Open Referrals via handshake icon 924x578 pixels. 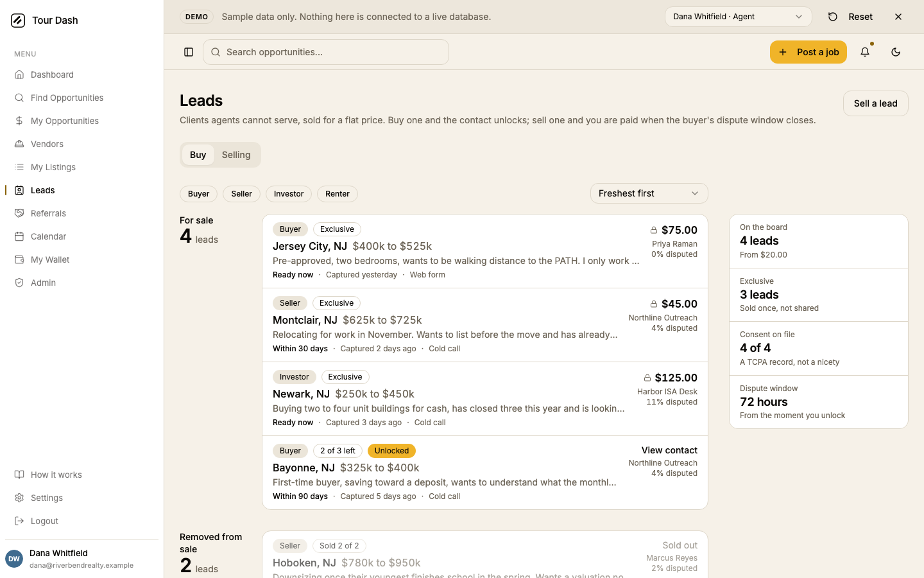19,213
